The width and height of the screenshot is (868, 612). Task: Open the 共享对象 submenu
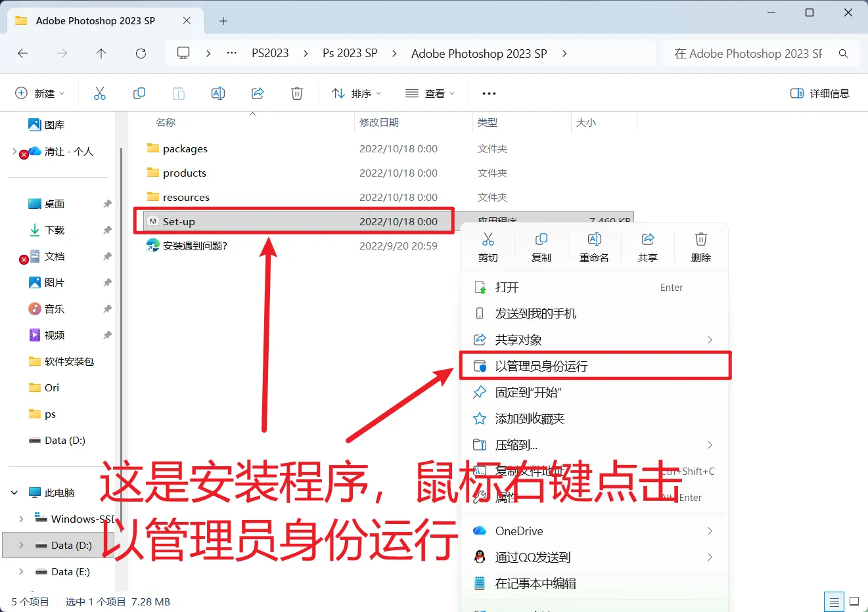[595, 340]
